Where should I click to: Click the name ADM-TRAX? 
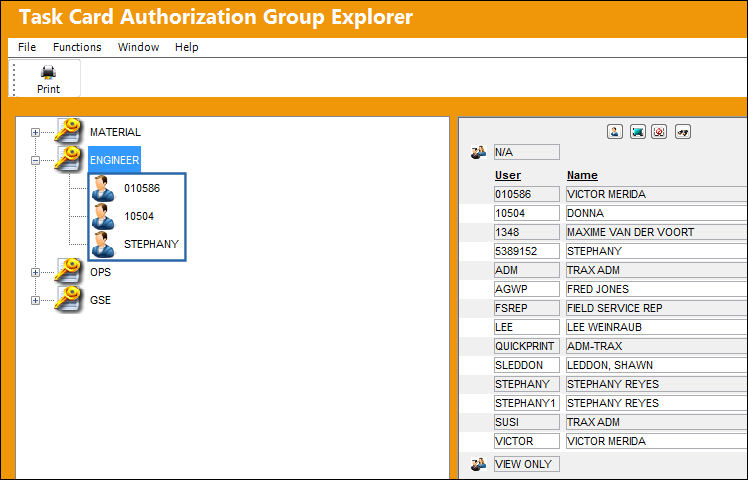click(x=594, y=346)
